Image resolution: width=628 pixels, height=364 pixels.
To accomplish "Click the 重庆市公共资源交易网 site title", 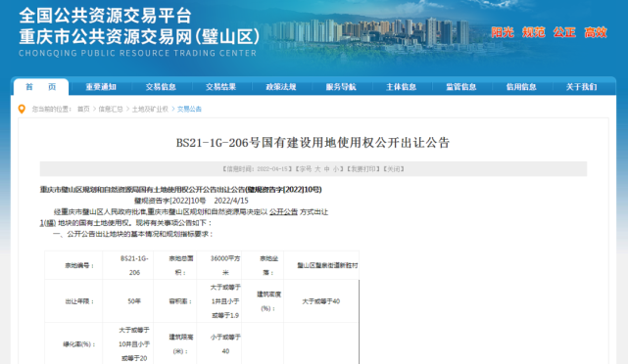I will pyautogui.click(x=139, y=37).
